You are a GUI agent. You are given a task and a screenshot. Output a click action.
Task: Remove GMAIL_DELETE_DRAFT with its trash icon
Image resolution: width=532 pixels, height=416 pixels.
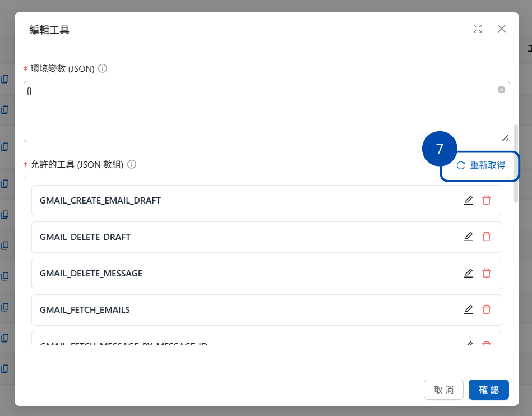point(487,237)
